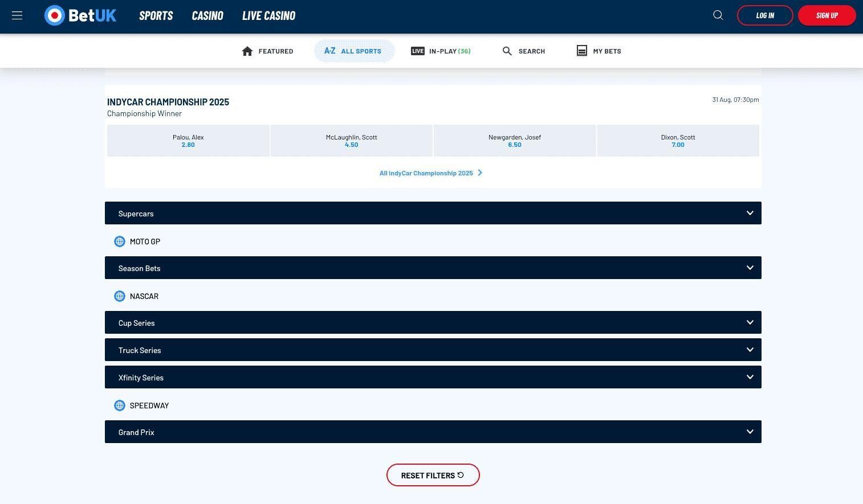Click the globe icon beside SPEEDWAY
This screenshot has height=504, width=863.
point(120,405)
